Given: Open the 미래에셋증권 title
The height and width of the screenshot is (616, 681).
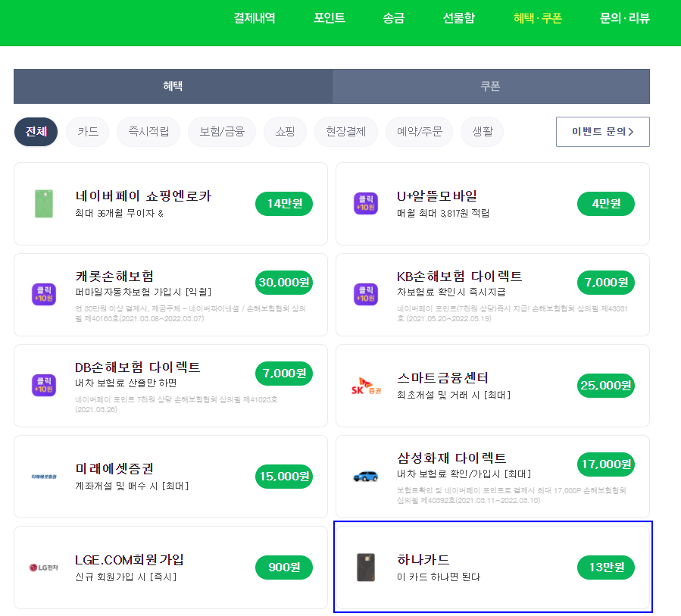Looking at the screenshot, I should click(114, 469).
